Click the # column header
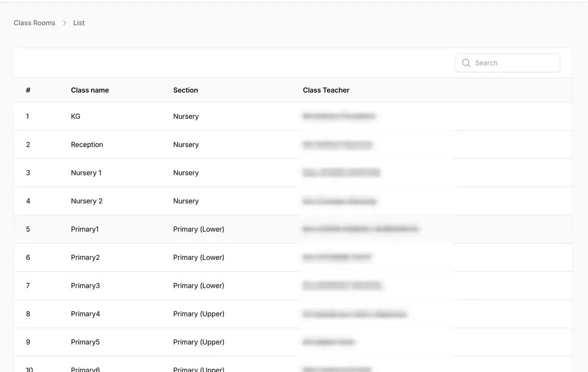This screenshot has width=588, height=372. pyautogui.click(x=28, y=90)
